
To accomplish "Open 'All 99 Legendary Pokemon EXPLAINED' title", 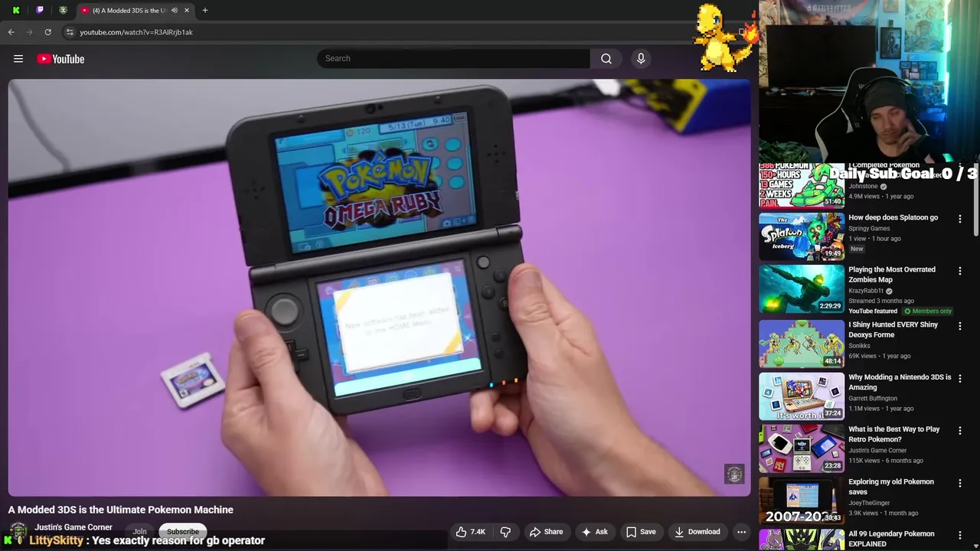I will pyautogui.click(x=891, y=539).
